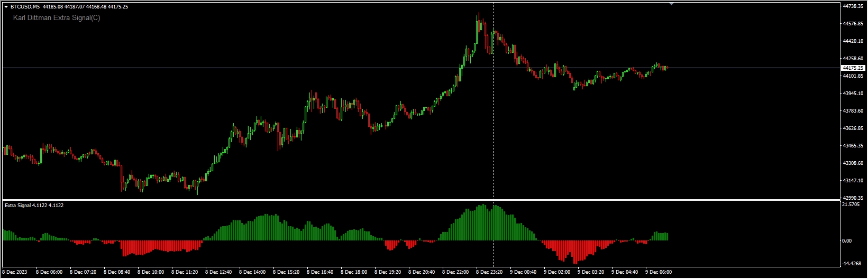This screenshot has width=868, height=279.
Task: Click the '8 Dec 07:20' time label
Action: [x=83, y=273]
